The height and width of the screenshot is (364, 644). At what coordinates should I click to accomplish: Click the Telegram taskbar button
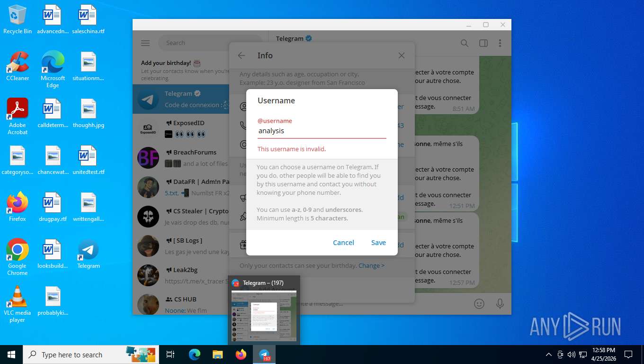coord(264,355)
